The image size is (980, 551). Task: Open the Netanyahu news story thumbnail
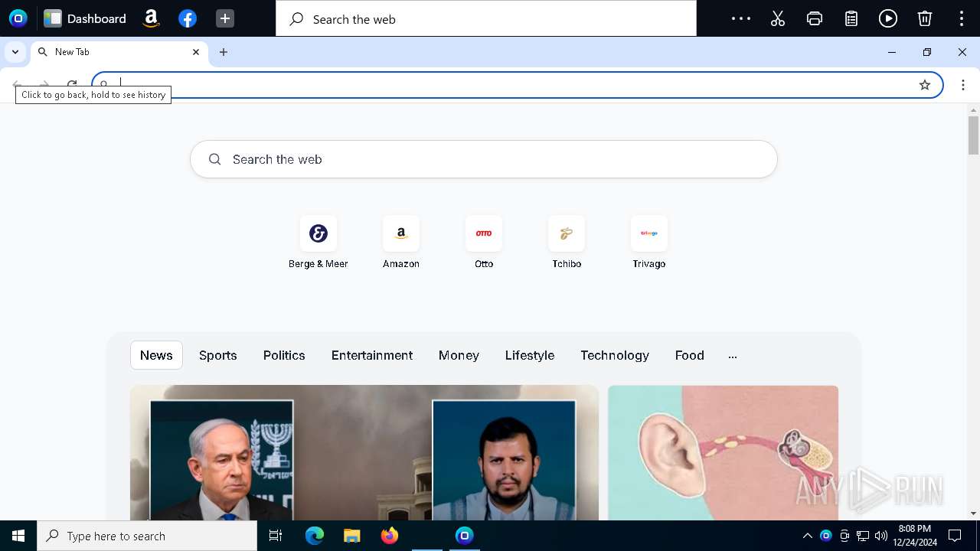[x=364, y=452]
